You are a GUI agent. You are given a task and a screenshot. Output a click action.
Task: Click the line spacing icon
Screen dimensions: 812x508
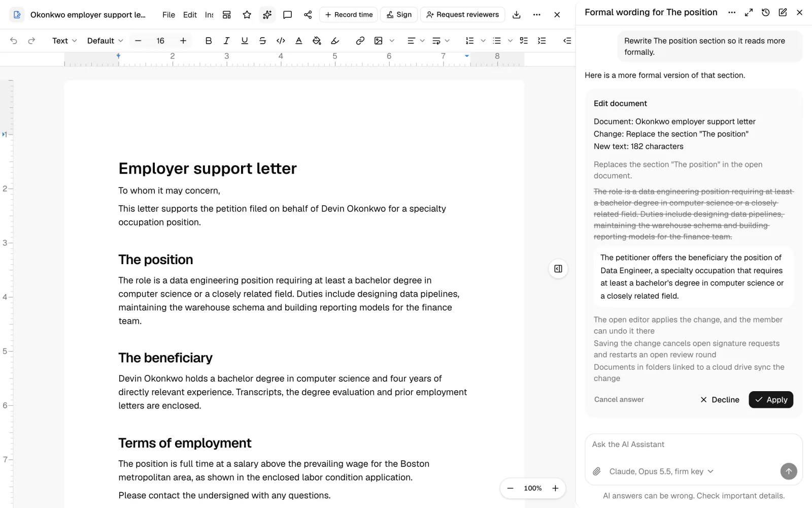pos(436,41)
